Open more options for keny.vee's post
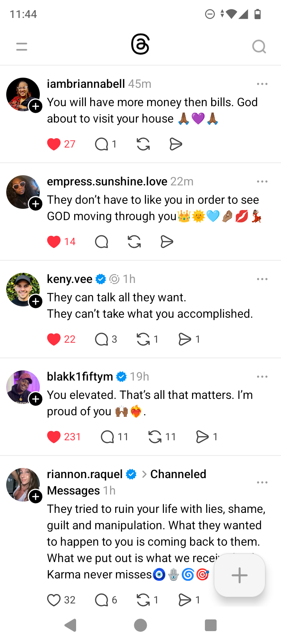This screenshot has height=644, width=281. click(262, 279)
